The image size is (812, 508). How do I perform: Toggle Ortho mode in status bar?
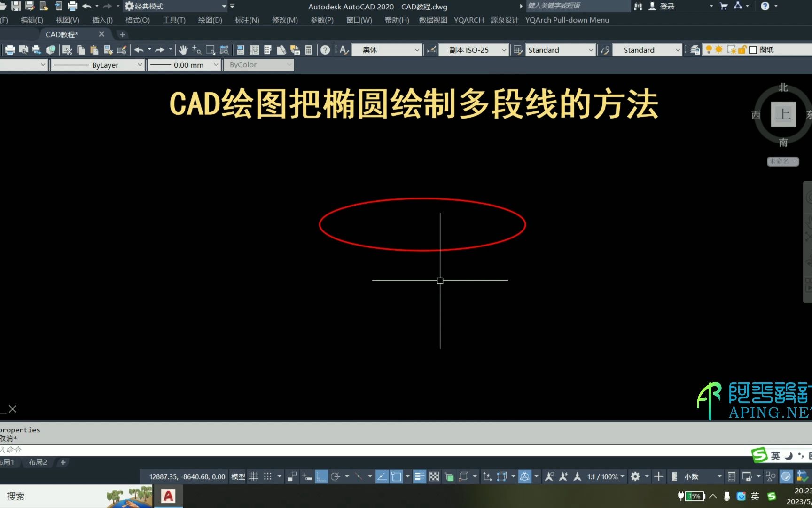(x=321, y=476)
